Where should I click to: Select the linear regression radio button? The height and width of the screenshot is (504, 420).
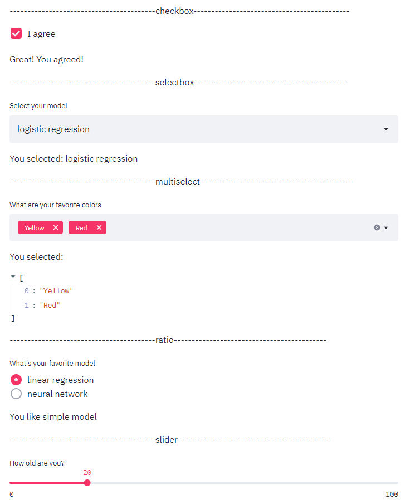(16, 380)
